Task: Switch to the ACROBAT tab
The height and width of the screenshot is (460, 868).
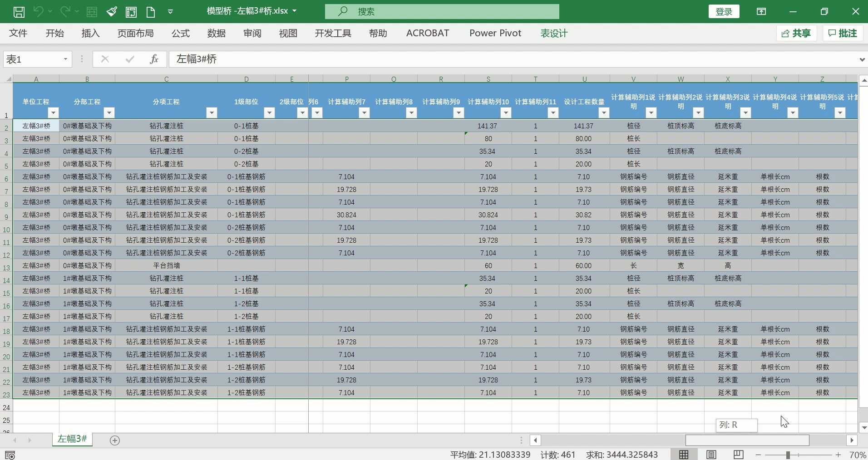Action: tap(428, 33)
